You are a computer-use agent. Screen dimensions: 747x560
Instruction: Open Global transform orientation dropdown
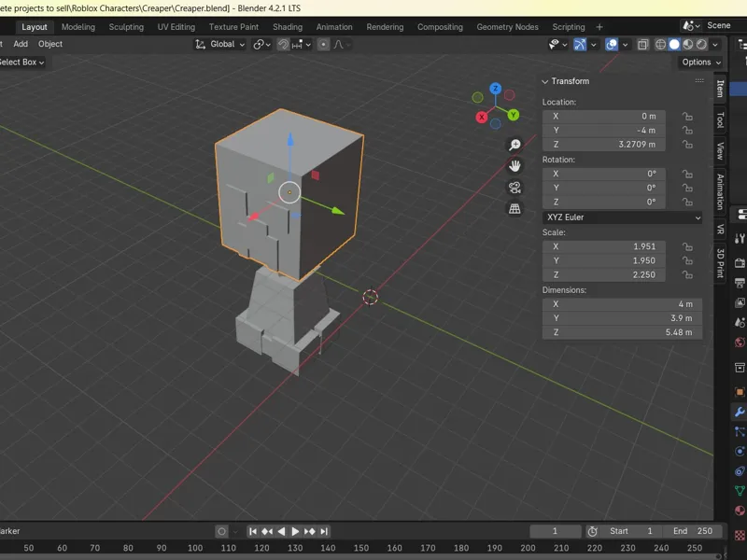(220, 44)
